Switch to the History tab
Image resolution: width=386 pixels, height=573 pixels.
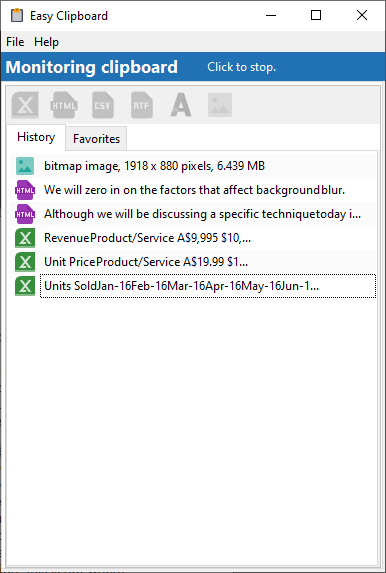click(x=36, y=137)
